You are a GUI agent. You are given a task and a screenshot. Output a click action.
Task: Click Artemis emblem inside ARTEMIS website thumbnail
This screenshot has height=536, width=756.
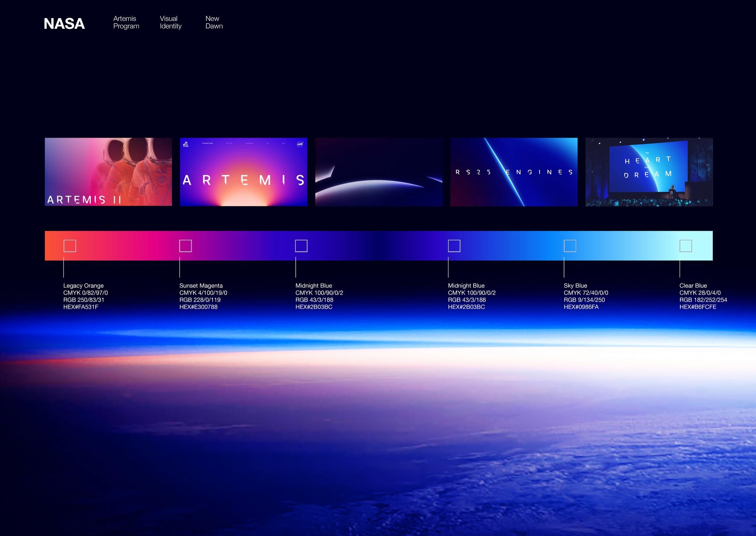[186, 144]
